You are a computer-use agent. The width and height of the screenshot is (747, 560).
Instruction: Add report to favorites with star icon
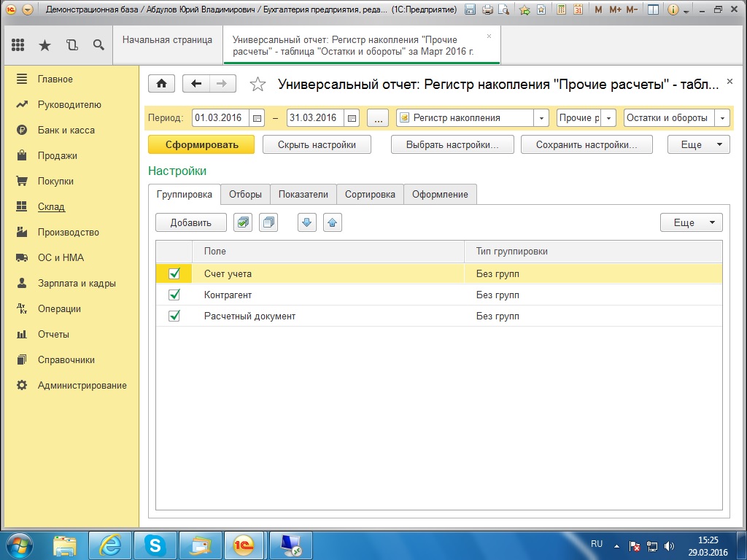click(x=258, y=85)
